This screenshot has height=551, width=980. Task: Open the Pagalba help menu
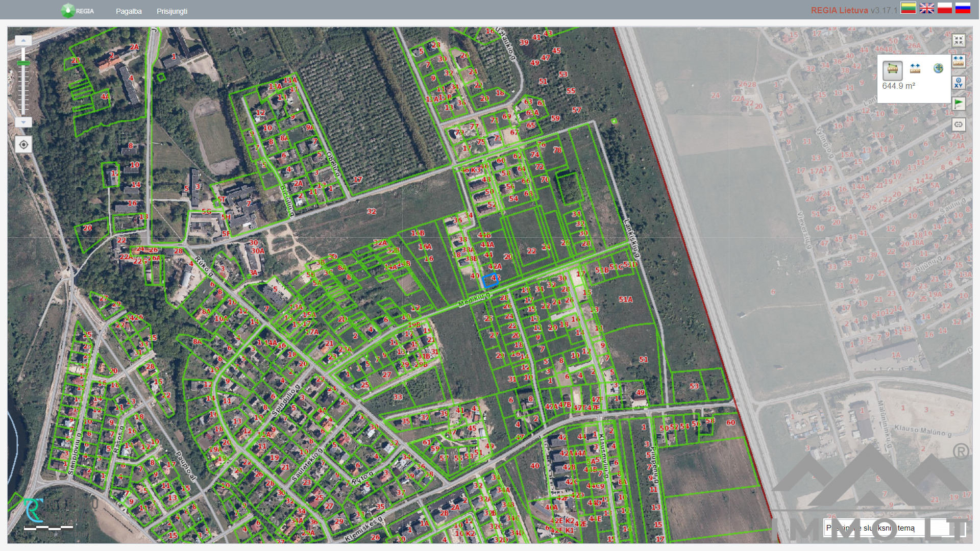(x=129, y=11)
